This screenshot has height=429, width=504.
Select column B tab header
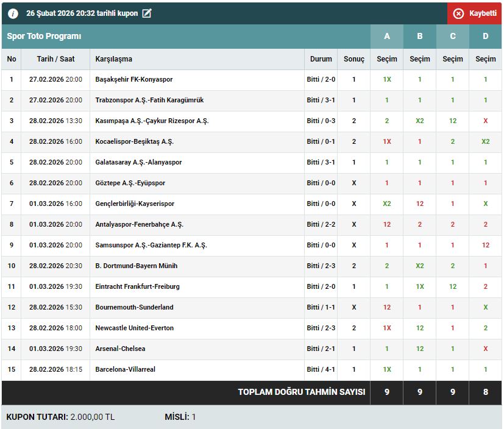point(420,37)
